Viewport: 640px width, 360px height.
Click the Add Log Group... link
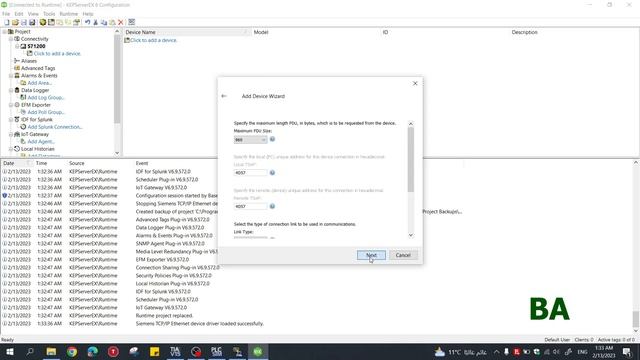click(x=46, y=98)
